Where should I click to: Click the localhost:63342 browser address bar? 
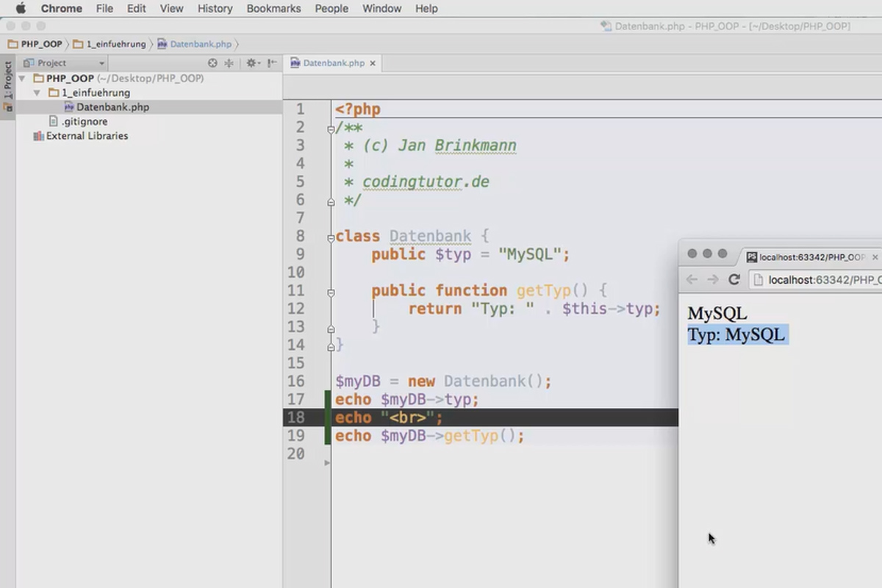pyautogui.click(x=816, y=279)
